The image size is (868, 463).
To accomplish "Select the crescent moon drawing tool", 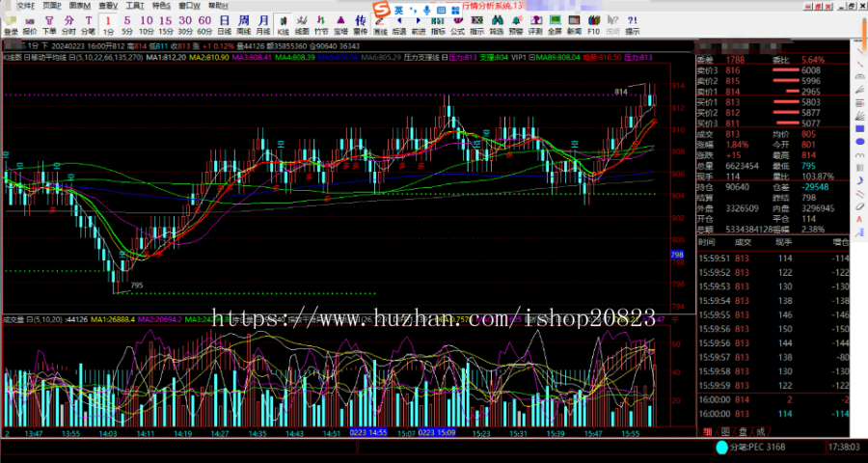I will [x=859, y=180].
